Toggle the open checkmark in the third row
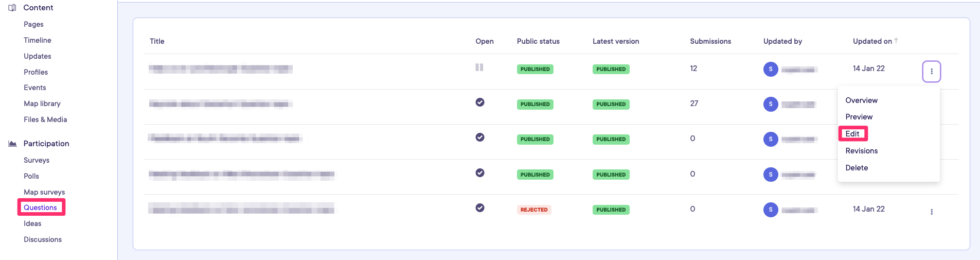 (x=479, y=137)
